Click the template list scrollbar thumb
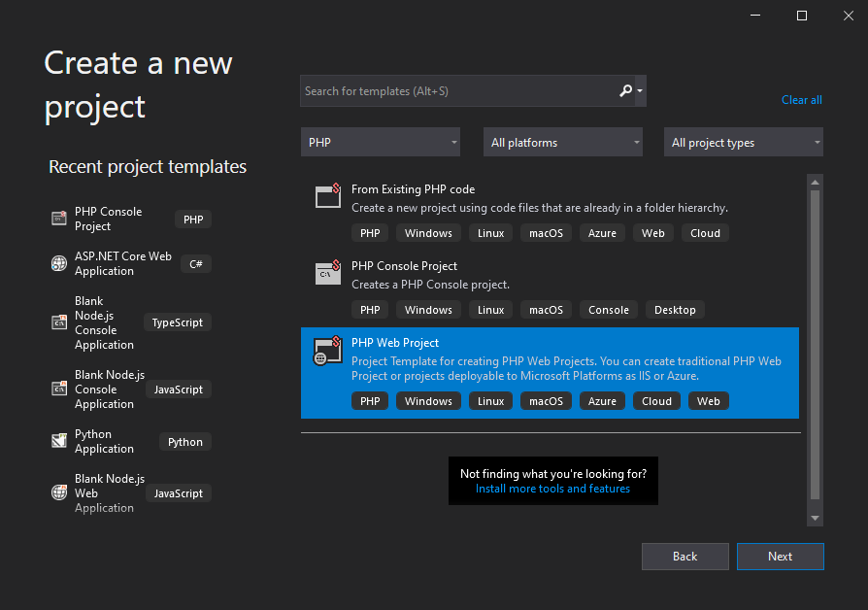The width and height of the screenshot is (868, 610). [815, 345]
